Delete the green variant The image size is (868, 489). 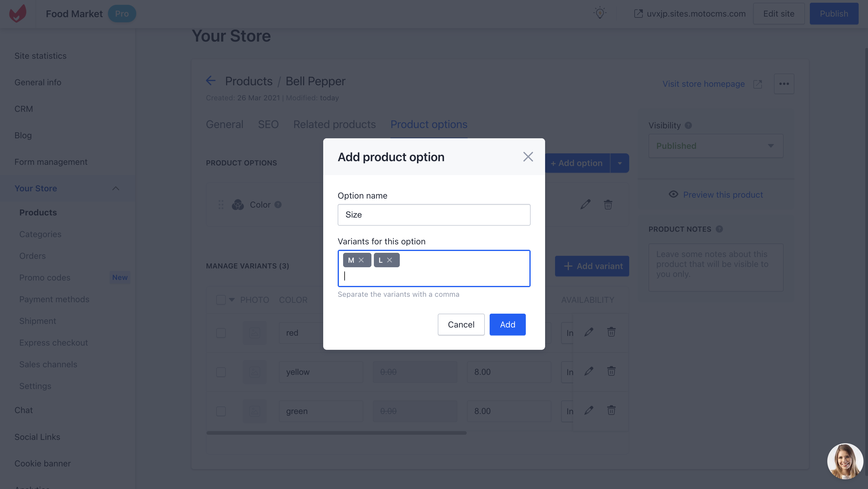coord(611,410)
